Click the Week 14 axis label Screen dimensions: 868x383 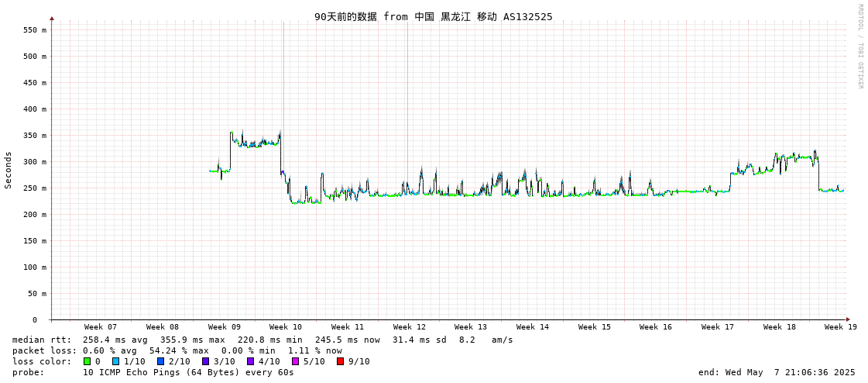[x=533, y=327]
